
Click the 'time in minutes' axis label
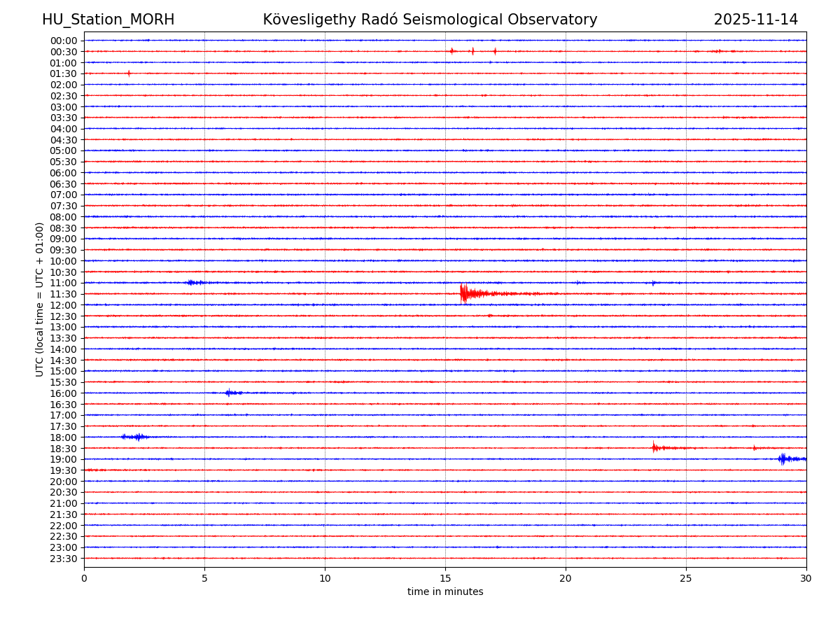coord(445,592)
